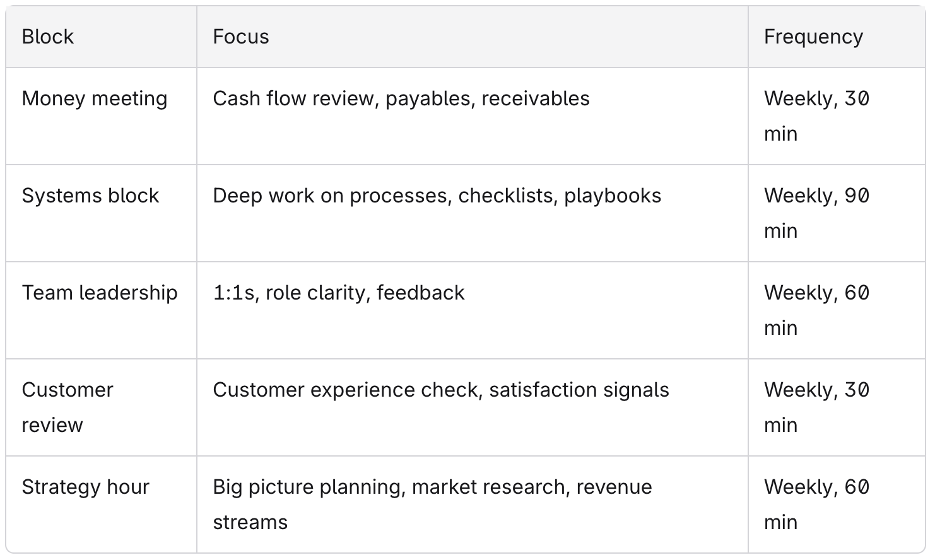The width and height of the screenshot is (935, 560).
Task: Select the Money meeting cell
Action: tap(102, 116)
